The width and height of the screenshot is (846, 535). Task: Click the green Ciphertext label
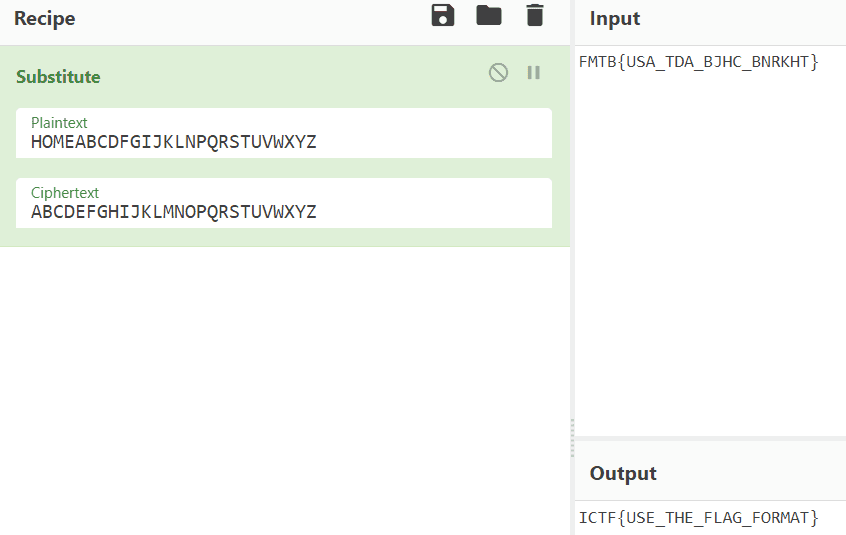tap(65, 192)
